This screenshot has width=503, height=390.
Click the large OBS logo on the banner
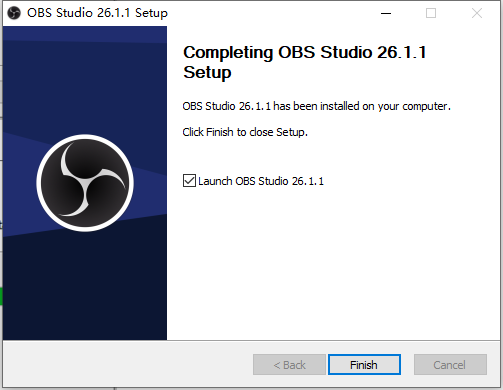[x=85, y=183]
